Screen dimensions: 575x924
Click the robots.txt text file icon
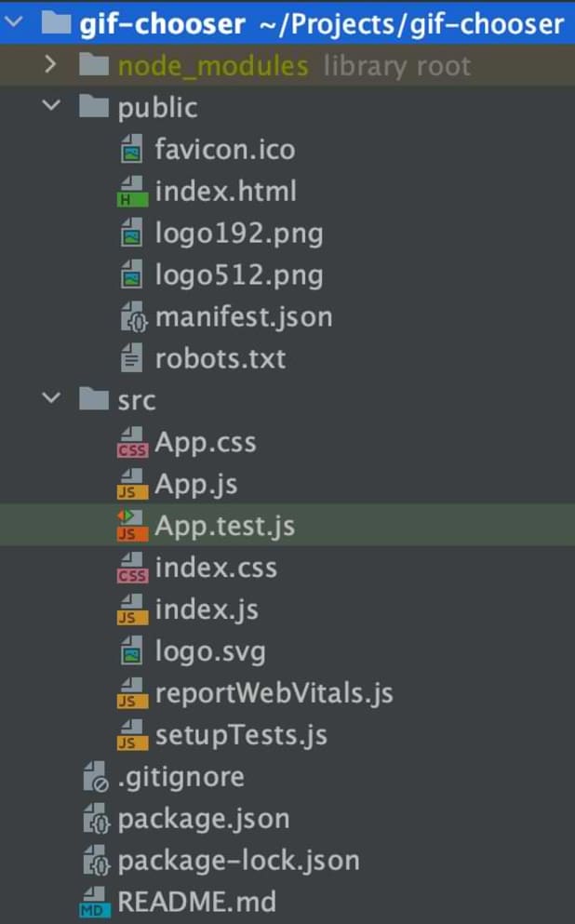(132, 357)
